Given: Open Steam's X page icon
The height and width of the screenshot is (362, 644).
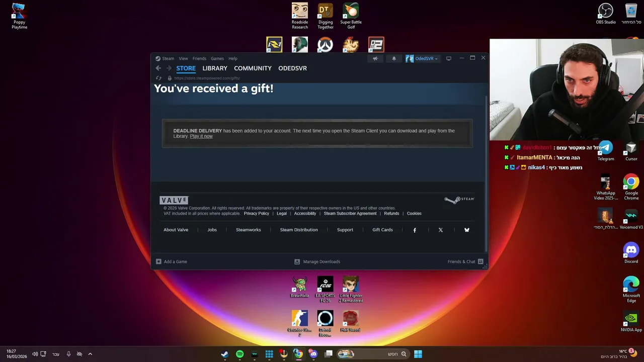Looking at the screenshot, I should coord(441,230).
